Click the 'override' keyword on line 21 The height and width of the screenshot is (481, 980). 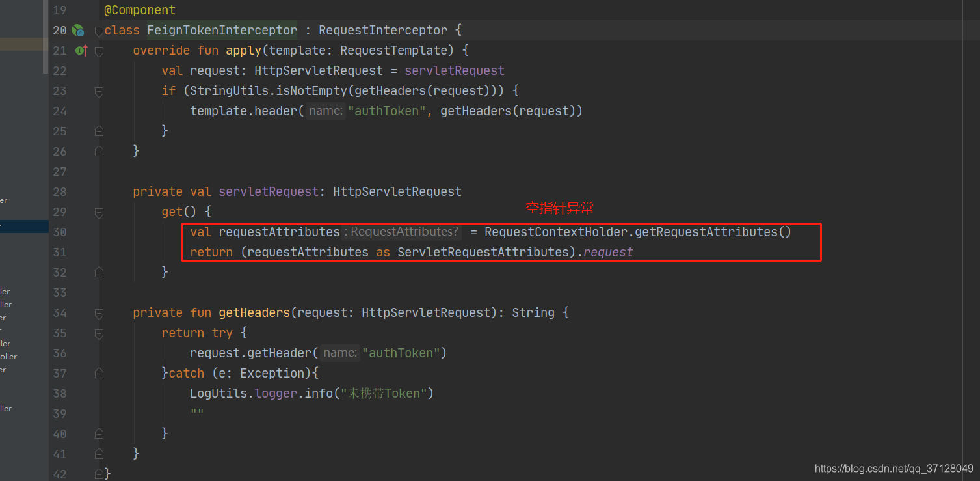click(161, 50)
